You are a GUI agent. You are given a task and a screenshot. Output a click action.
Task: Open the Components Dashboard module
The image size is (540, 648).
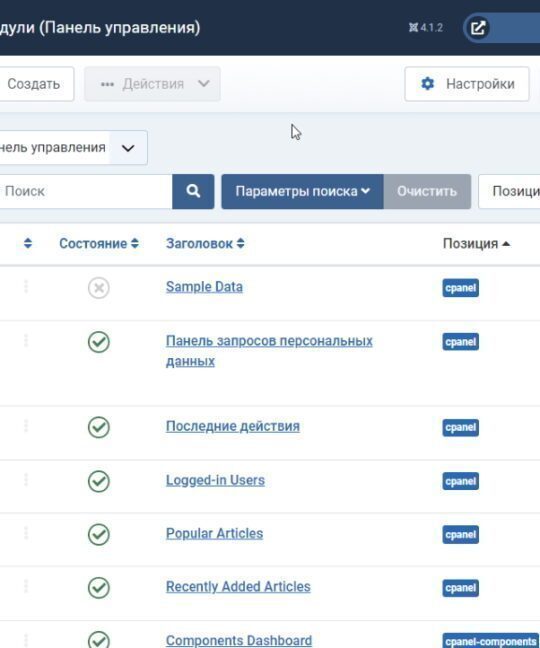pos(239,640)
